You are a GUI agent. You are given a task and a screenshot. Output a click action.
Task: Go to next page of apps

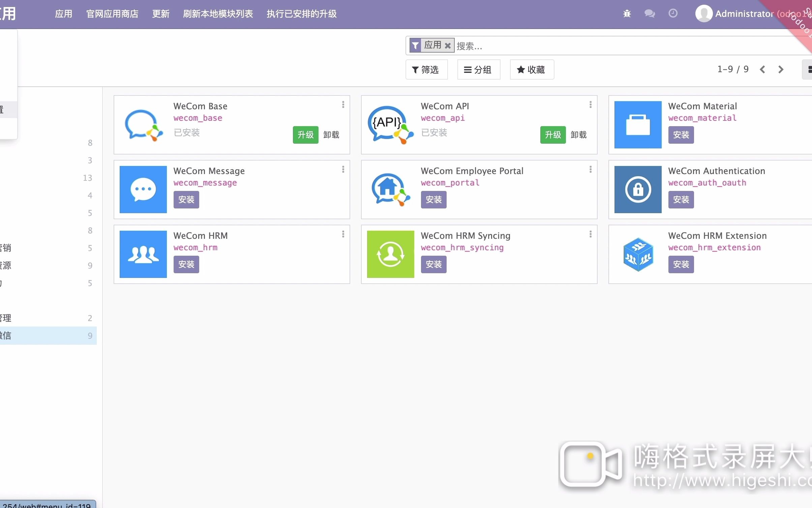click(x=781, y=69)
